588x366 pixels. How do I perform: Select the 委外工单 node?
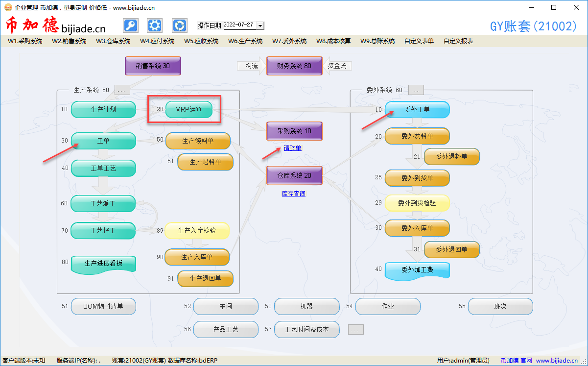coord(417,110)
